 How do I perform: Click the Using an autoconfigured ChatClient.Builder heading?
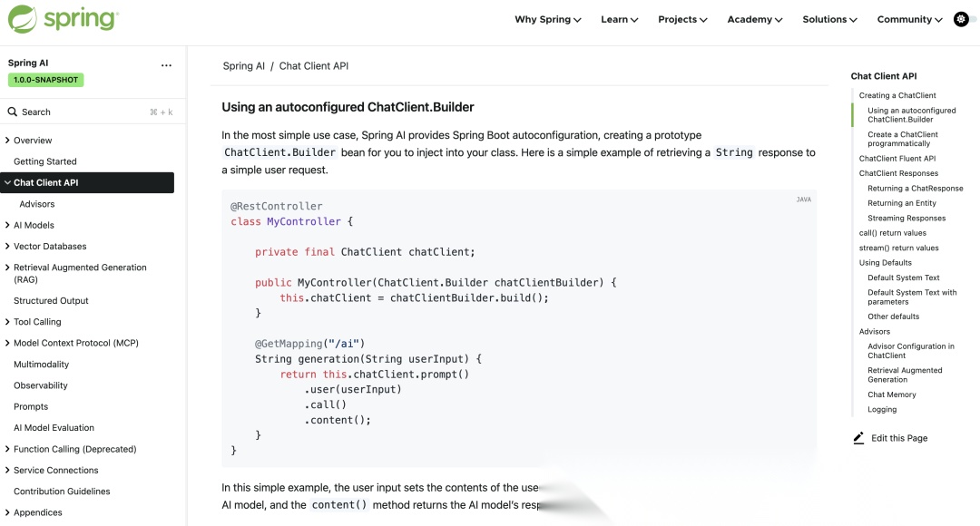348,107
